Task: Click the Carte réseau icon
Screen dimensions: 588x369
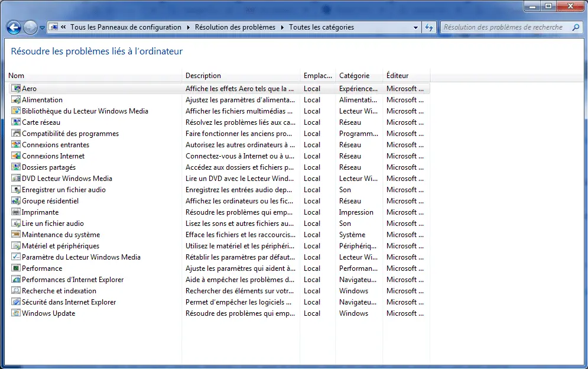Action: click(16, 122)
